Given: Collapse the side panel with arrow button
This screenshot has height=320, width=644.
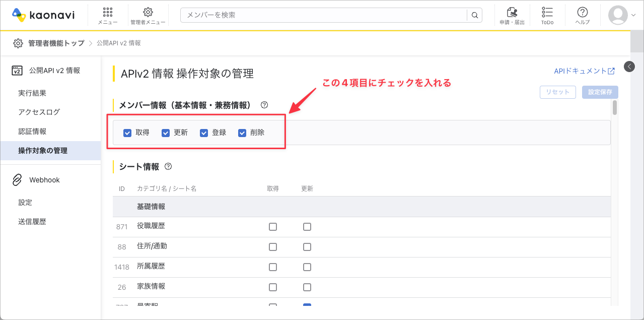Looking at the screenshot, I should pos(629,67).
